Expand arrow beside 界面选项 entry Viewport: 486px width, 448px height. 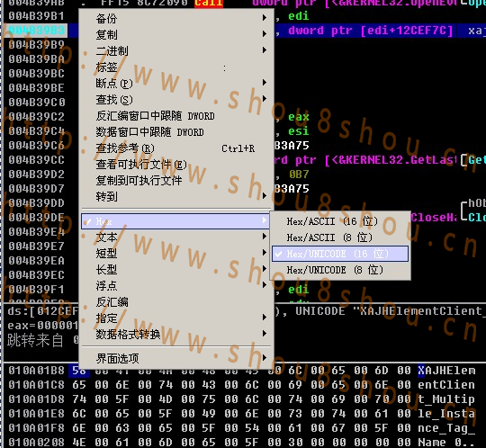click(264, 358)
